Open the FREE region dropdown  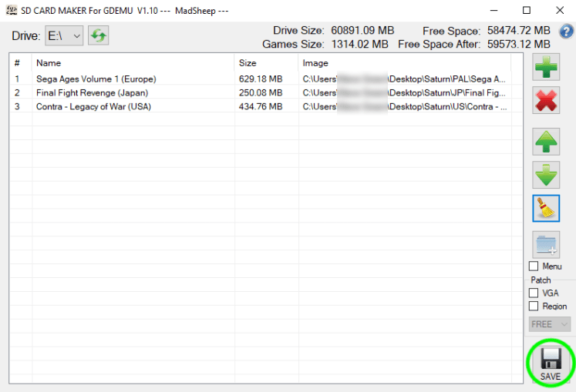tap(550, 324)
